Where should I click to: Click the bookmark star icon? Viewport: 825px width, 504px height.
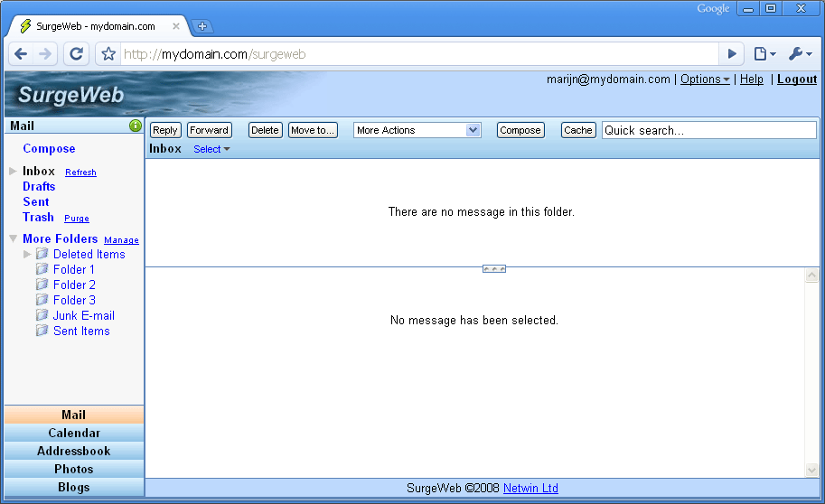[x=108, y=54]
